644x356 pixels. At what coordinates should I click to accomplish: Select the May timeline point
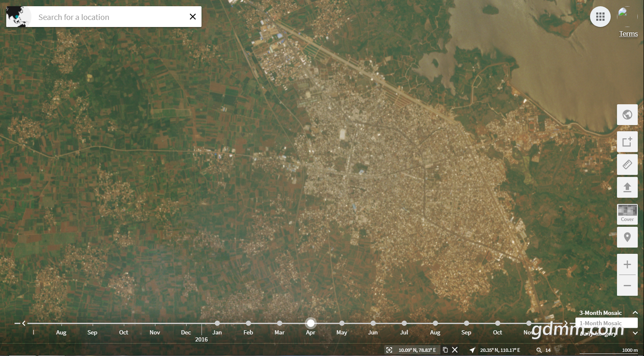tap(342, 323)
